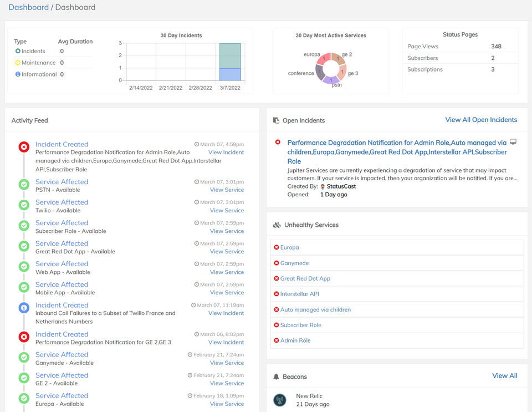Click the blue informational icon in Activity Feed
This screenshot has height=412, width=532.
point(24,308)
